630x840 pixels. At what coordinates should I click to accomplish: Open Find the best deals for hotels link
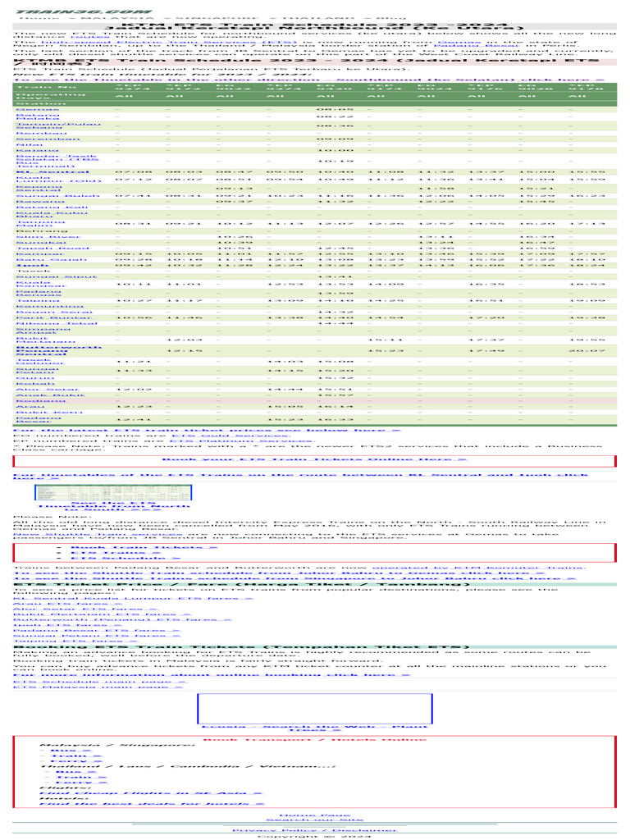pyautogui.click(x=152, y=804)
